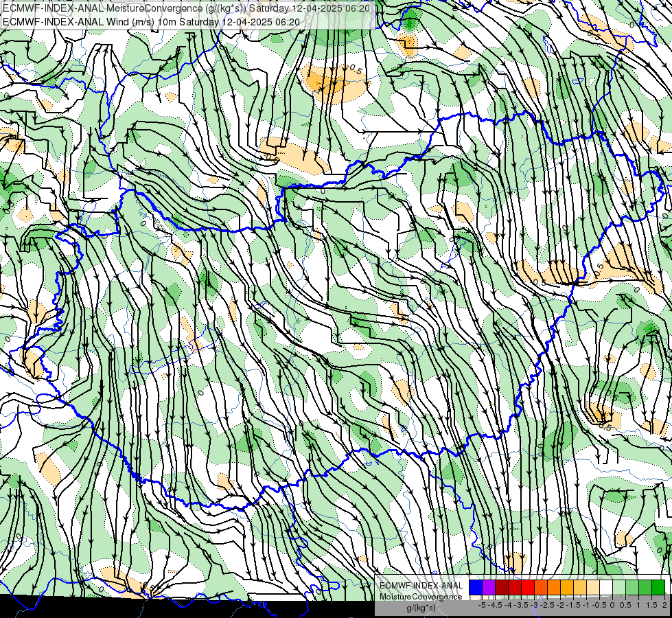
Task: Click the -1.5 tick label on the legend
Action: coord(573,605)
